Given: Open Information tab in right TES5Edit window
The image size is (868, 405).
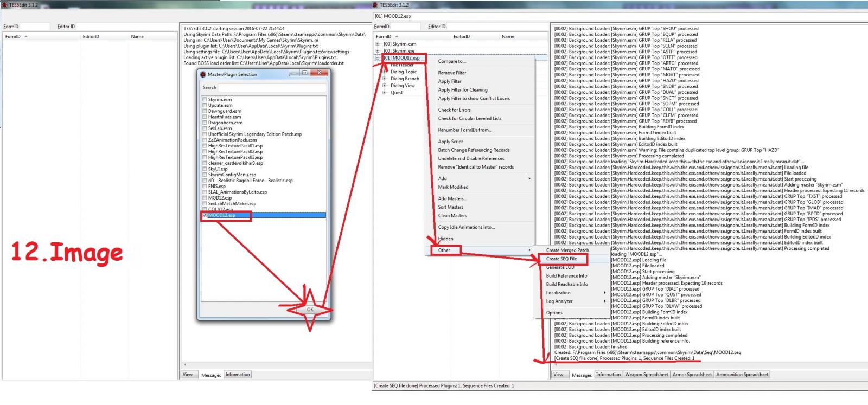Looking at the screenshot, I should click(x=608, y=375).
